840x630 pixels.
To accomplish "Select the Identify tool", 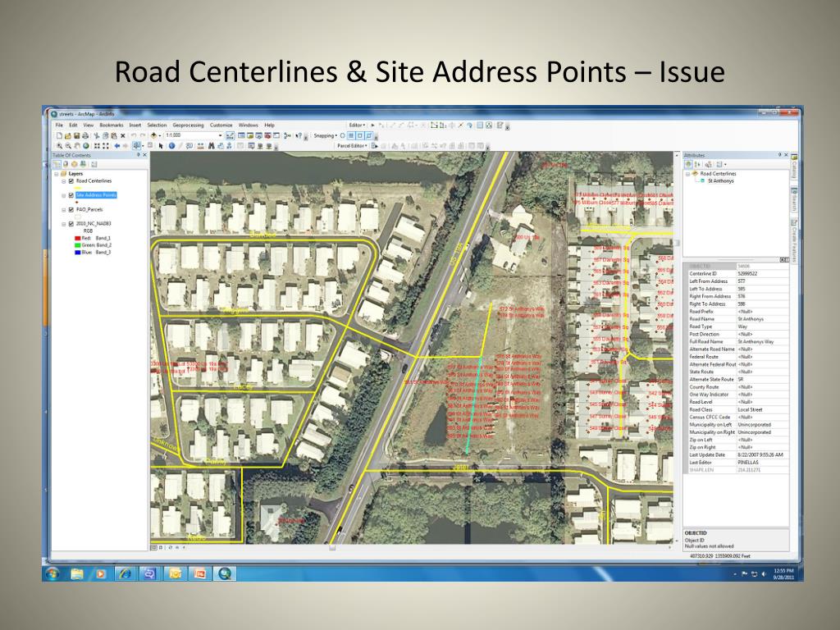I will point(171,146).
